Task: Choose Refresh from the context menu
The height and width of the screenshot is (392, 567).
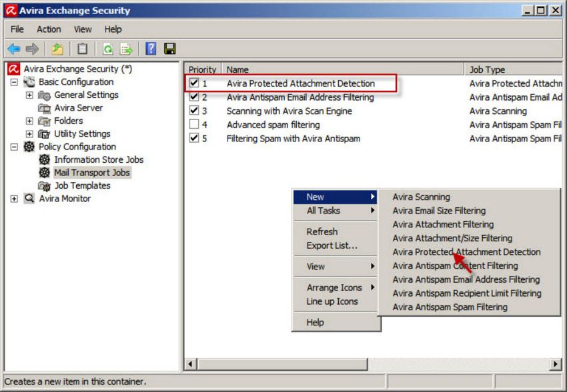Action: point(336,231)
